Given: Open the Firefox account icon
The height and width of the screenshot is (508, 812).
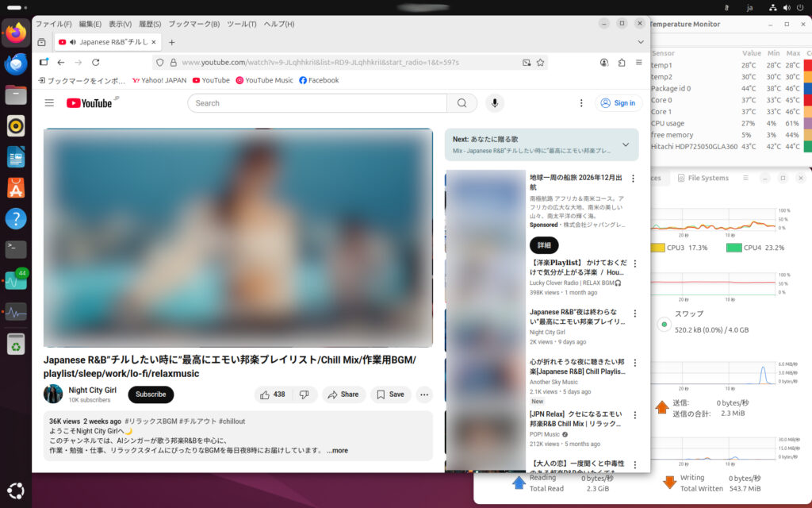Looking at the screenshot, I should (x=603, y=62).
